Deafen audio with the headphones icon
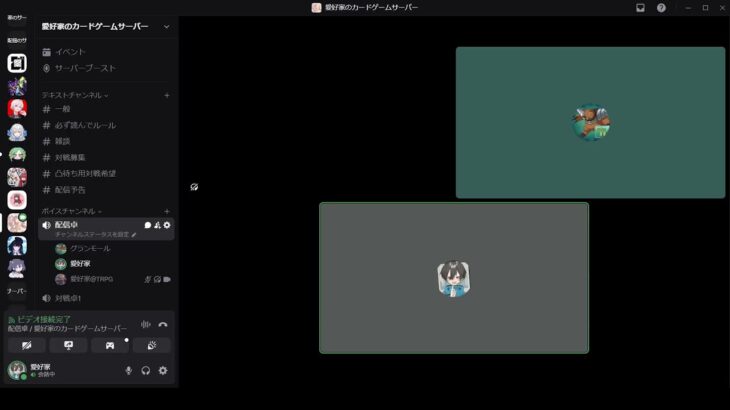 coord(146,370)
